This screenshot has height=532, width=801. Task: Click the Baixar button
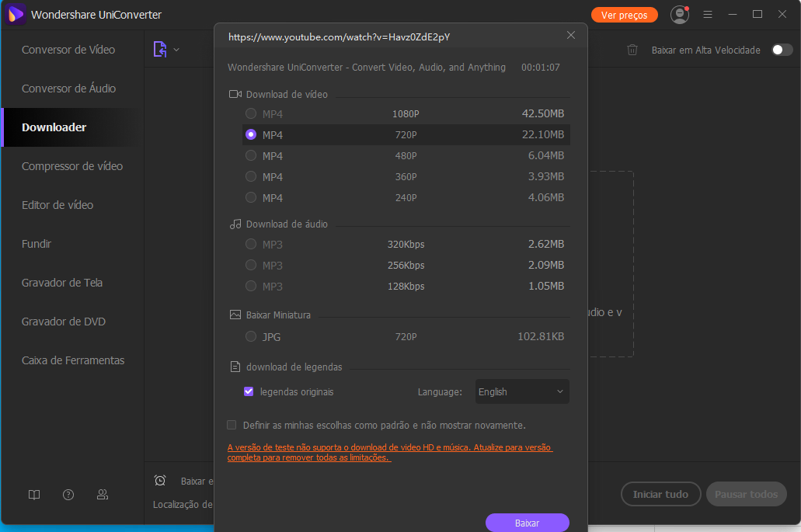tap(528, 522)
